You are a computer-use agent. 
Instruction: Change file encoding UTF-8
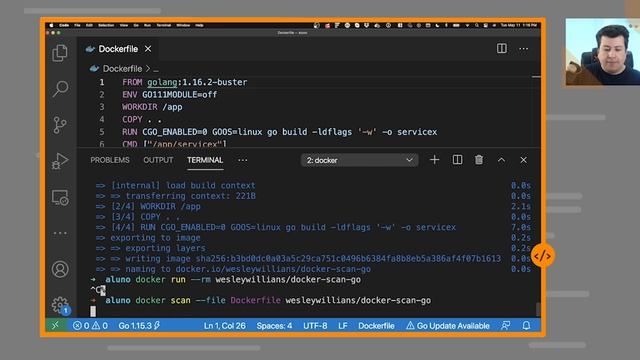pos(315,326)
